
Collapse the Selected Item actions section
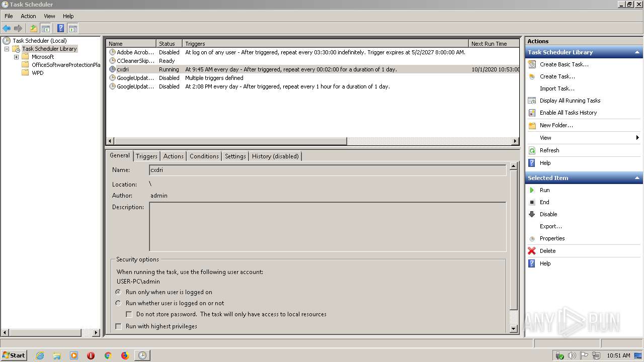point(637,178)
